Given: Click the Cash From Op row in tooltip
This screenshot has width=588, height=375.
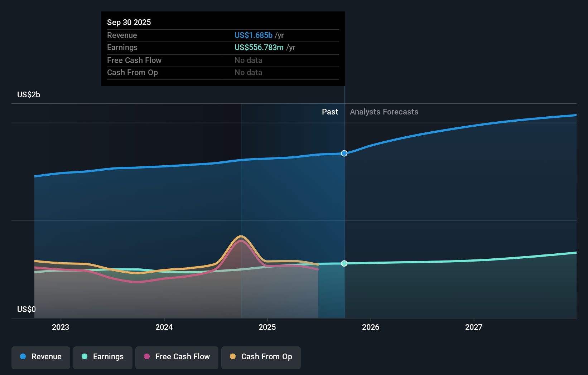Looking at the screenshot, I should [x=223, y=72].
